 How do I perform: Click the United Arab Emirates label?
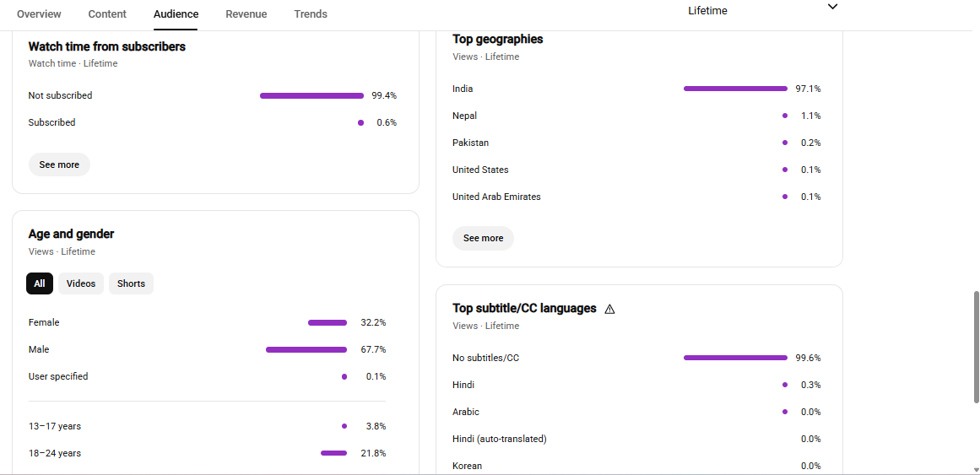coord(496,197)
